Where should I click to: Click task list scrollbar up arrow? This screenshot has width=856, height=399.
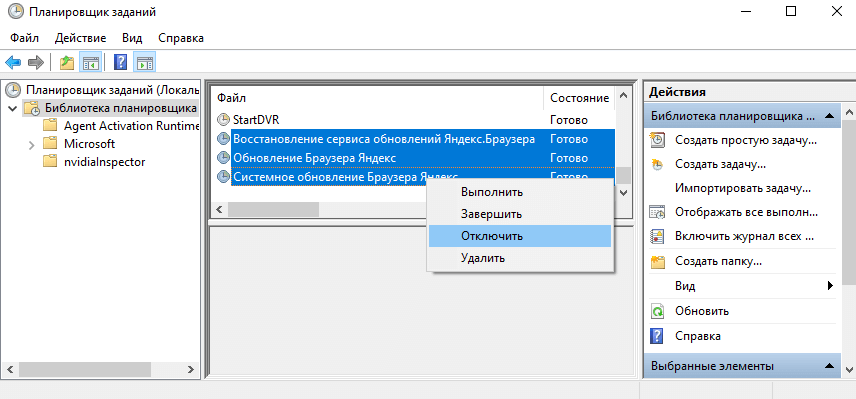(x=624, y=96)
